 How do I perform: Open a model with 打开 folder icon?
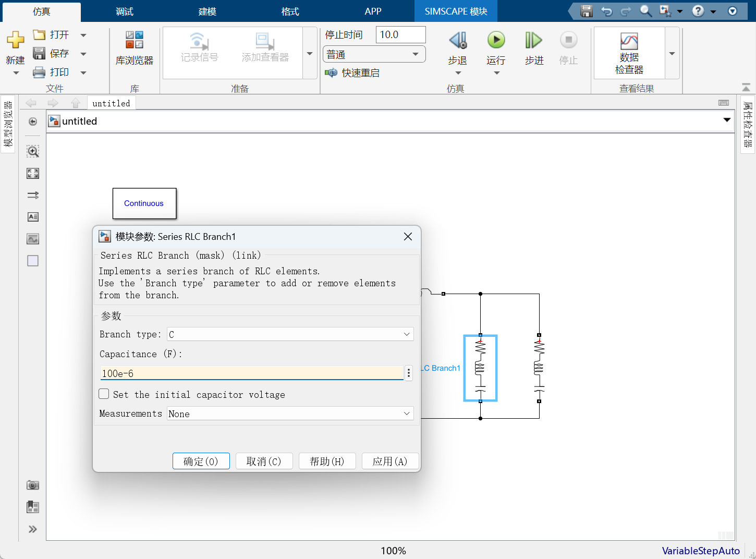click(39, 35)
